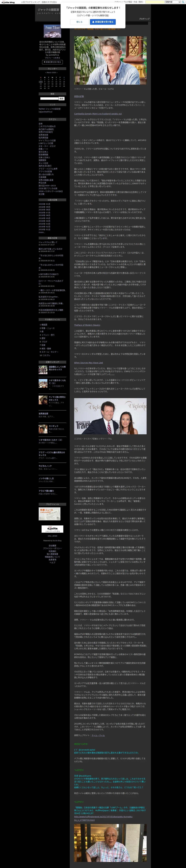The height and width of the screenshot is (868, 186).
Task: Click thumbnail for カリギュラ ranking article
Action: (43, 429)
